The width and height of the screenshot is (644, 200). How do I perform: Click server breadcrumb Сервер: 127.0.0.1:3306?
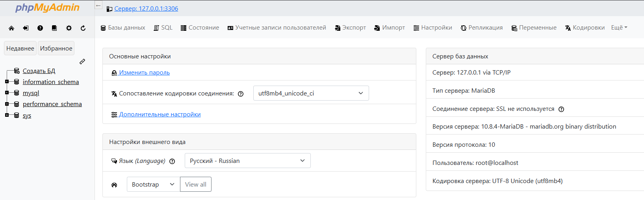click(x=146, y=9)
